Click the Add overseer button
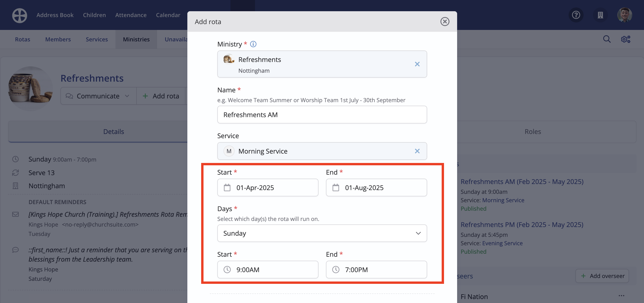Screen dimensions: 644x303 click(x=602, y=276)
